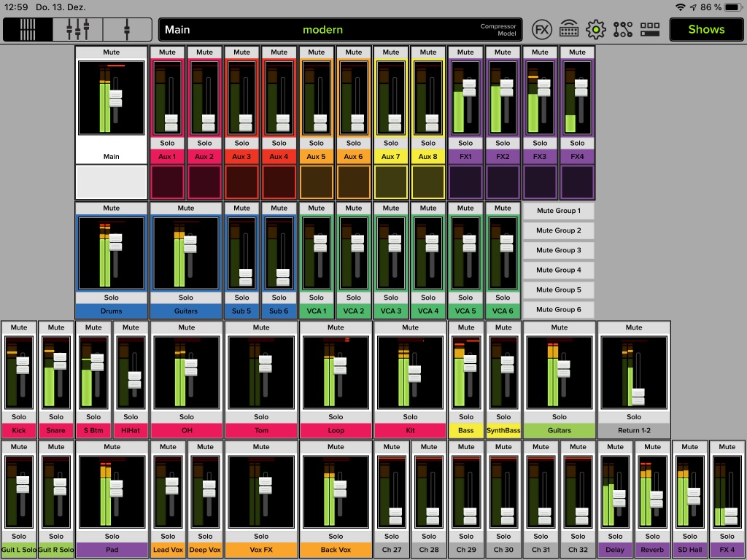Mute the Kick channel
Screen dimensions: 747x560
(x=18, y=327)
